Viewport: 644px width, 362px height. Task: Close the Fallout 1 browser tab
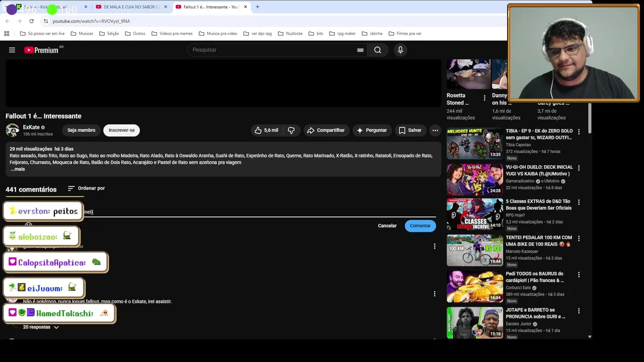[x=246, y=7]
